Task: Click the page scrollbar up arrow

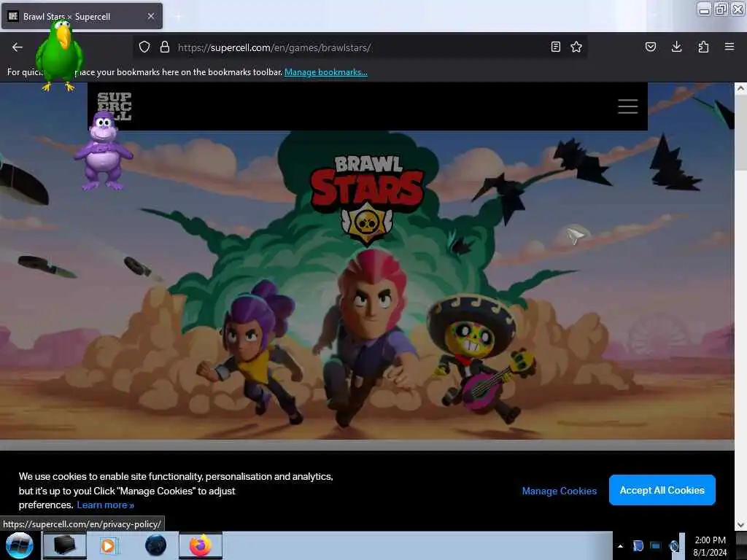Action: [740, 88]
